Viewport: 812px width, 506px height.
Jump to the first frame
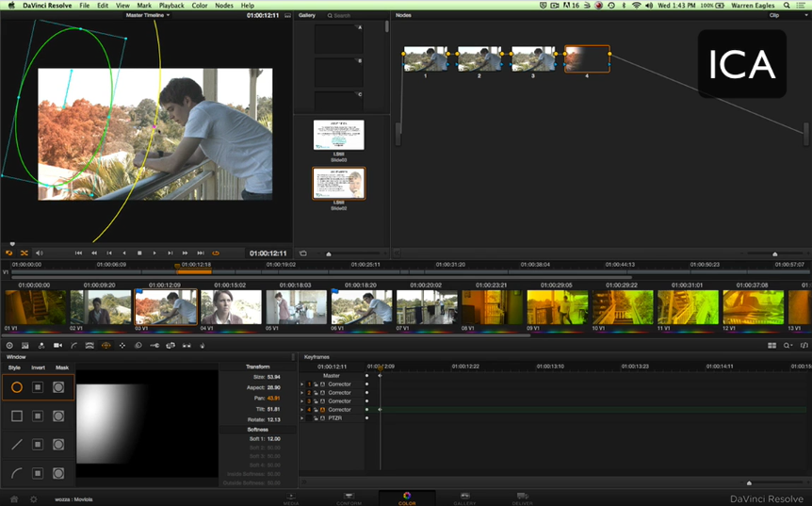pos(78,253)
